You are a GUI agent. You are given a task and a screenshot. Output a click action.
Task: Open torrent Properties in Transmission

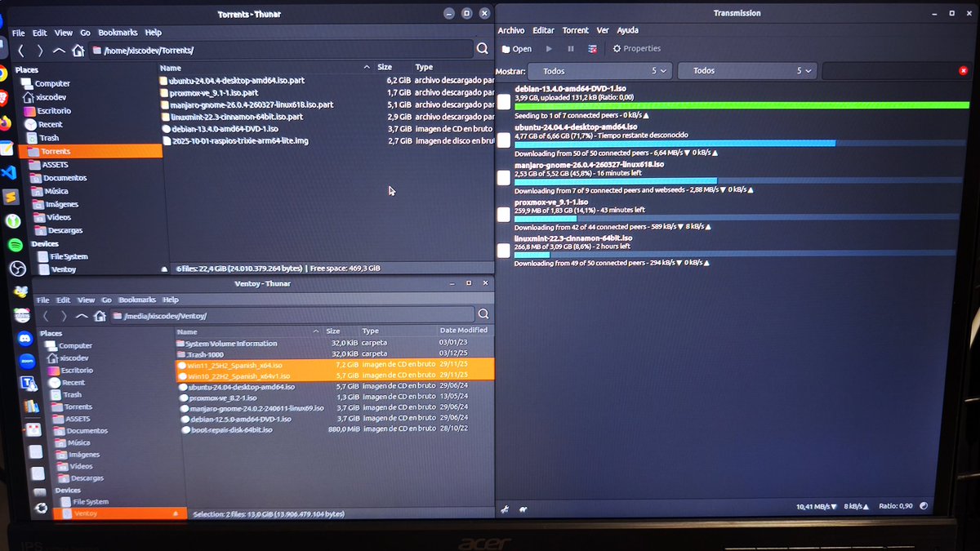[637, 49]
